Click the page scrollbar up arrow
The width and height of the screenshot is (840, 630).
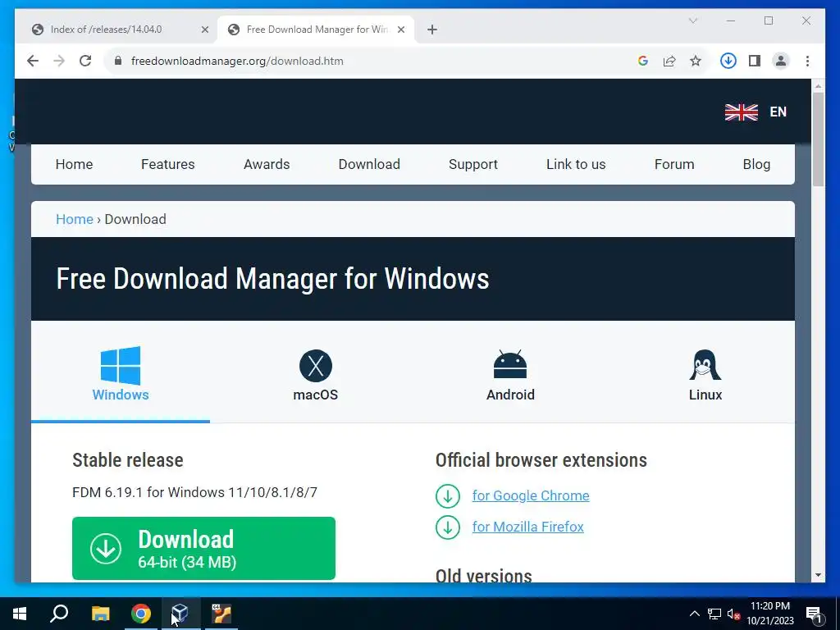818,85
